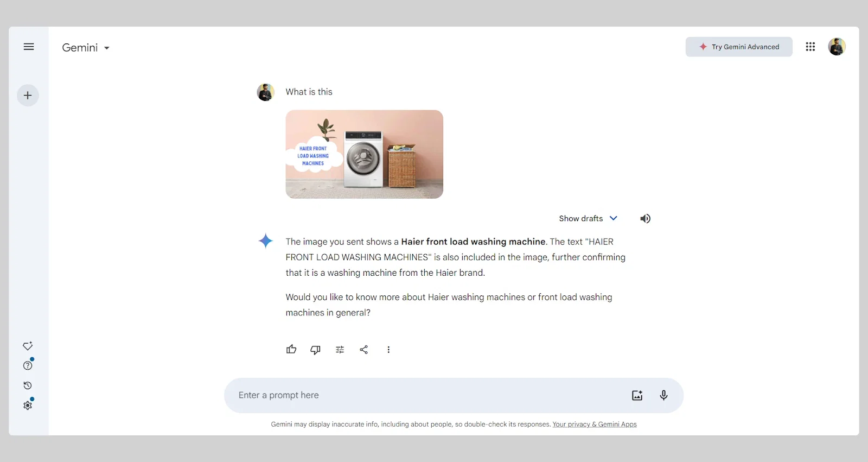Open the Settings gear icon
This screenshot has height=462, width=868.
click(28, 405)
